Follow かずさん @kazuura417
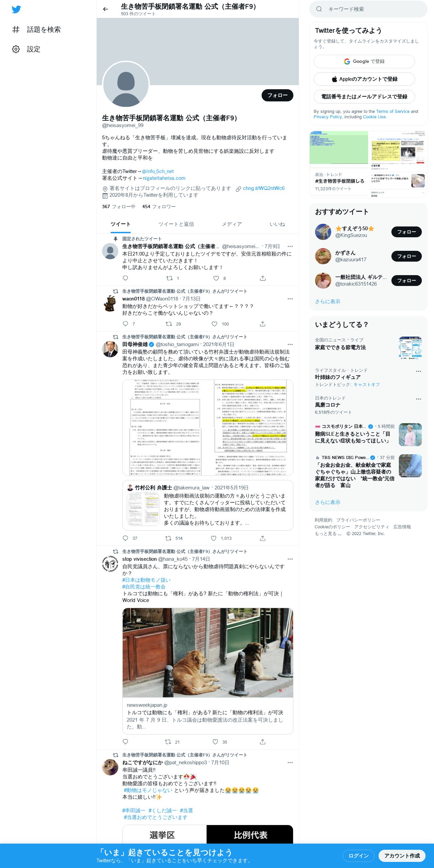 [406, 256]
